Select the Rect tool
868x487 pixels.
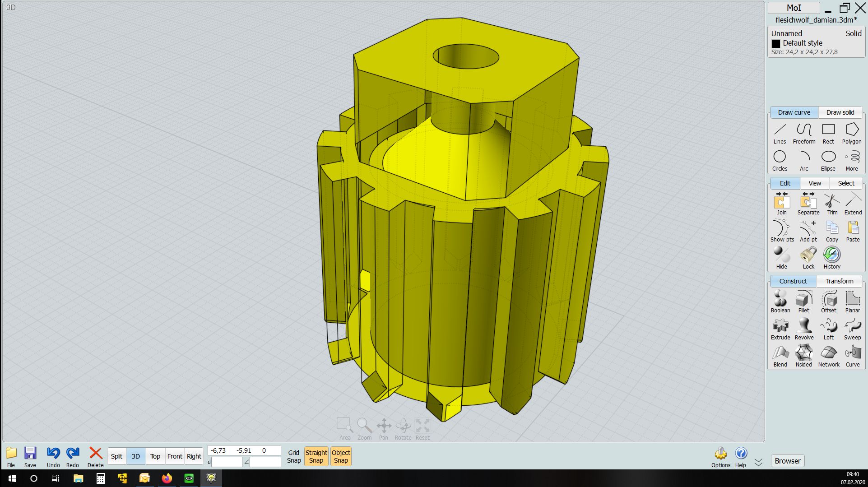828,133
